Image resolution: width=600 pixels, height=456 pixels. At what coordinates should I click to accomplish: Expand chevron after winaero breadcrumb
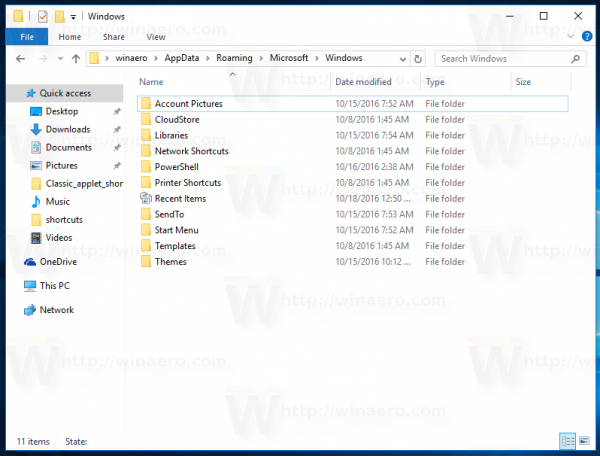click(x=156, y=58)
